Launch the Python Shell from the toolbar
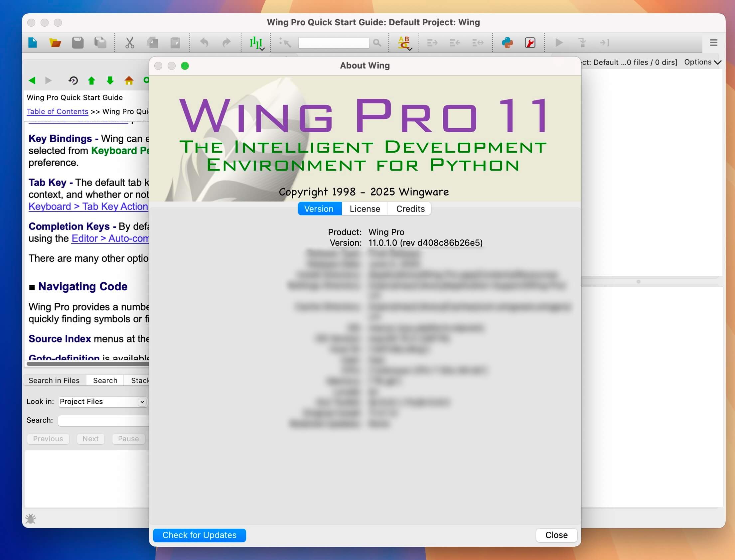This screenshot has width=735, height=560. pyautogui.click(x=507, y=43)
